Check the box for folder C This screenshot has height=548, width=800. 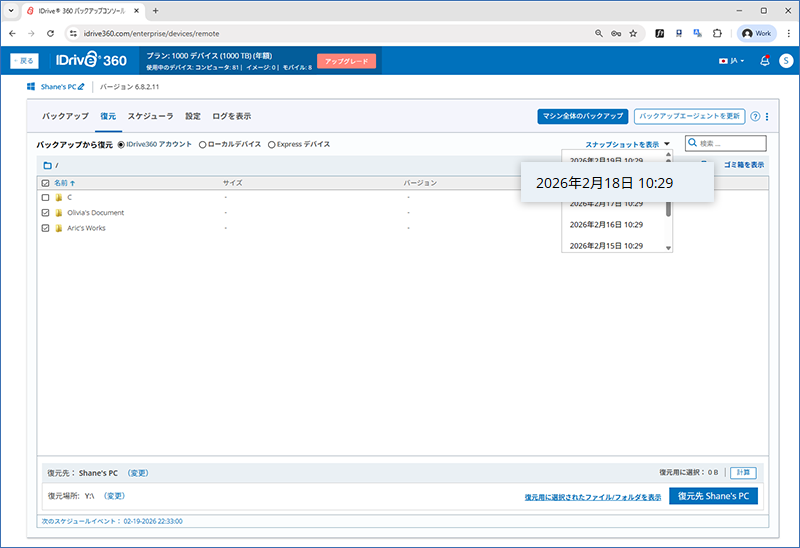45,197
